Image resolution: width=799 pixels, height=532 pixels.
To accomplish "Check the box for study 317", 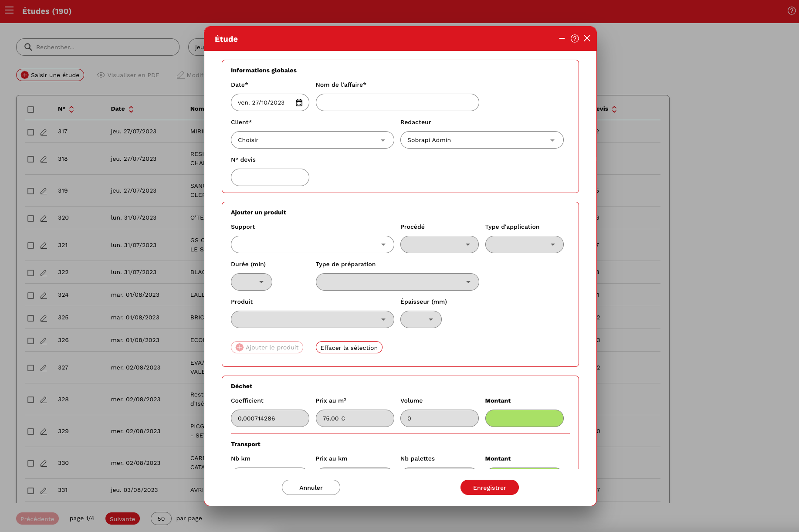I will [x=30, y=132].
